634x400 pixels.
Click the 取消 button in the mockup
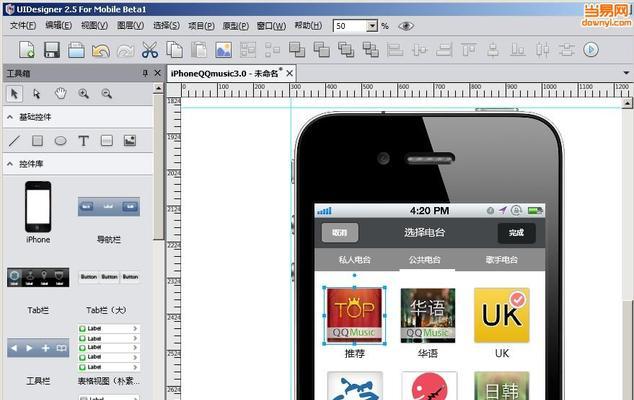(340, 233)
